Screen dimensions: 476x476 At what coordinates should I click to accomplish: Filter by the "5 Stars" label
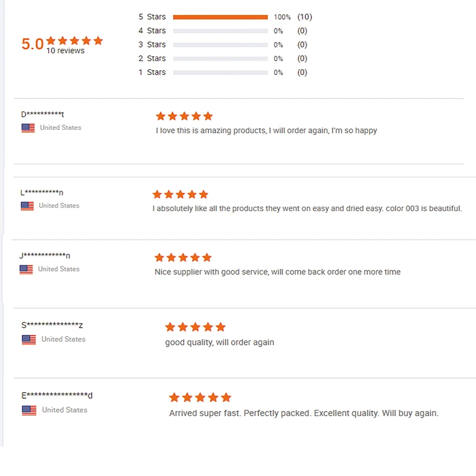pyautogui.click(x=152, y=17)
